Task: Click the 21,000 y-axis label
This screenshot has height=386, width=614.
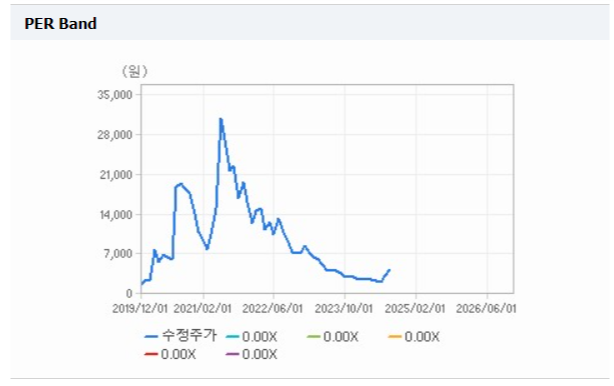Action: pos(116,175)
